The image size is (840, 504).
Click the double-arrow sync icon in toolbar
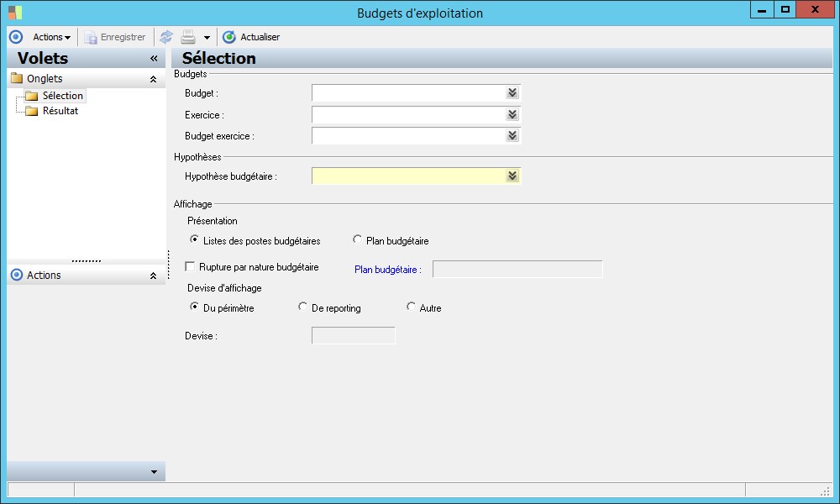166,37
